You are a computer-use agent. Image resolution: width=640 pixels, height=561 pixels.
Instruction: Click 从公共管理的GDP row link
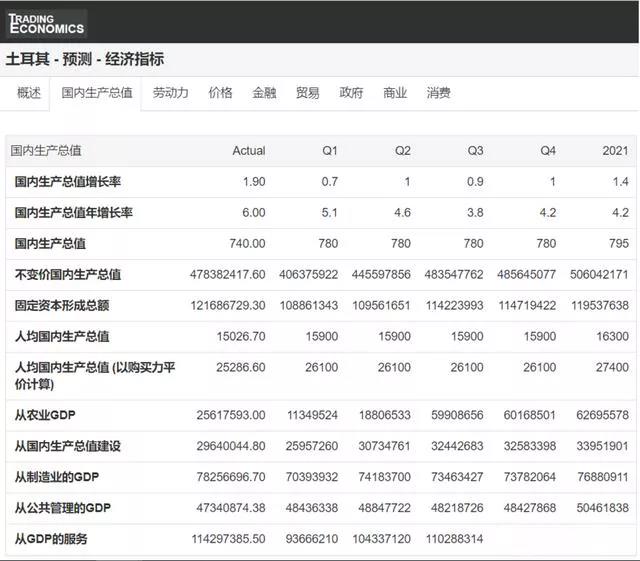point(63,508)
